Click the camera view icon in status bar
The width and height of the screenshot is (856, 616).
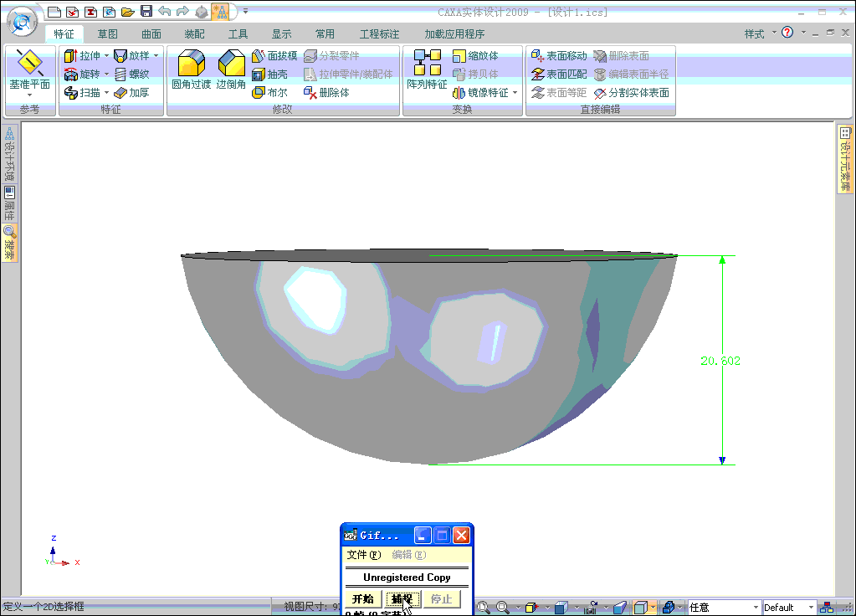(592, 607)
